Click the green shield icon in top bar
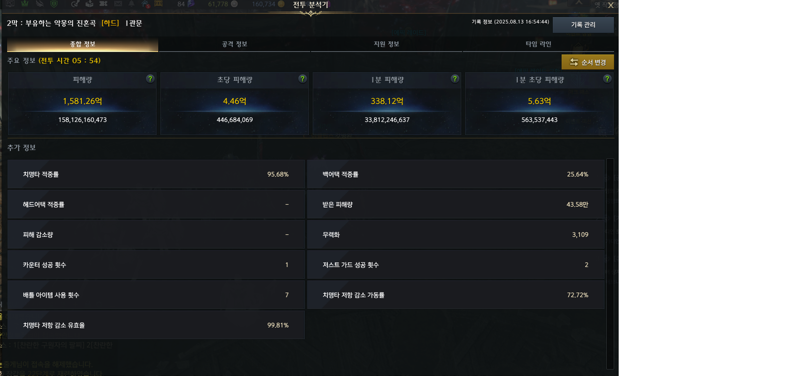Viewport: 800px width, 376px height. (x=54, y=4)
